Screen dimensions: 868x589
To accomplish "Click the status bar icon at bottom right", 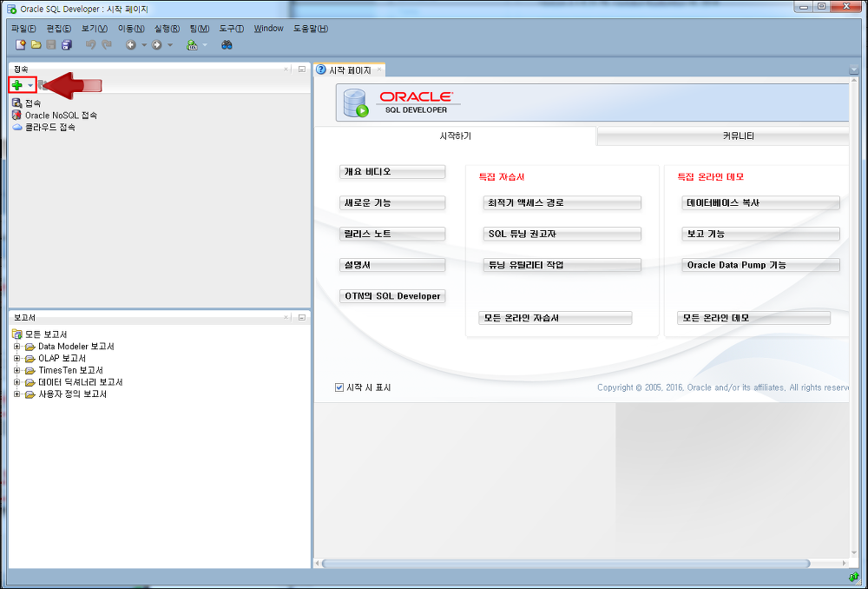I will (853, 578).
